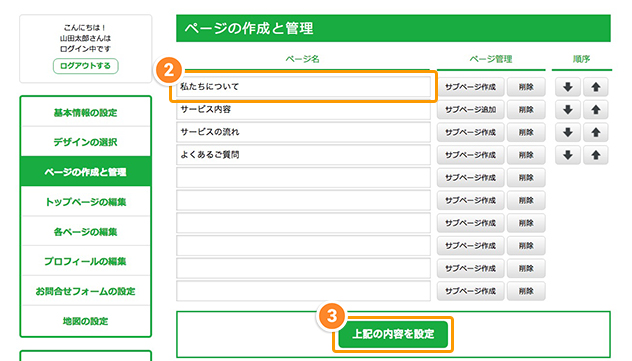Click 削除 in last empty row

tap(526, 291)
